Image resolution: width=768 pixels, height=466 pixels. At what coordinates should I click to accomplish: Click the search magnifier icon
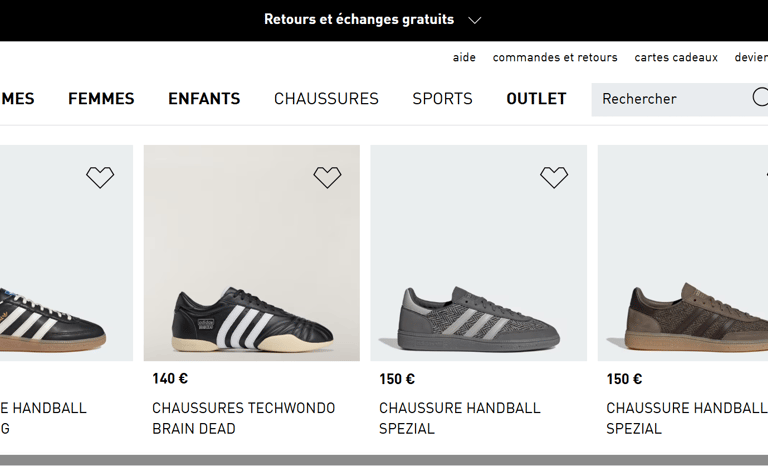(x=760, y=98)
